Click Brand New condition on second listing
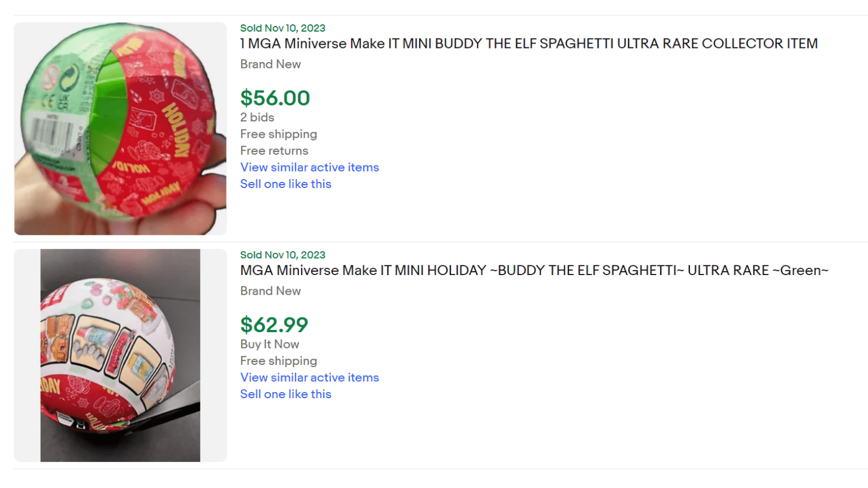This screenshot has width=868, height=488. (x=271, y=291)
